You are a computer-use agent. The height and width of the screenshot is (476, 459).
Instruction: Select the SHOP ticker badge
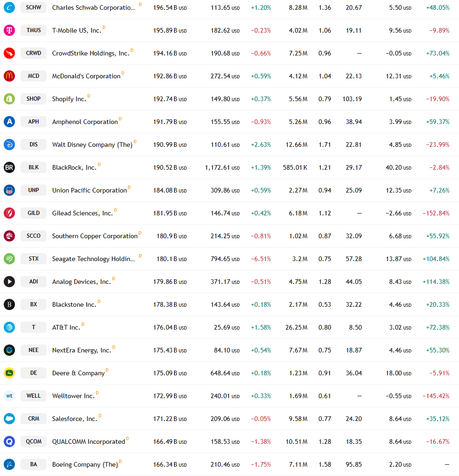tap(34, 99)
